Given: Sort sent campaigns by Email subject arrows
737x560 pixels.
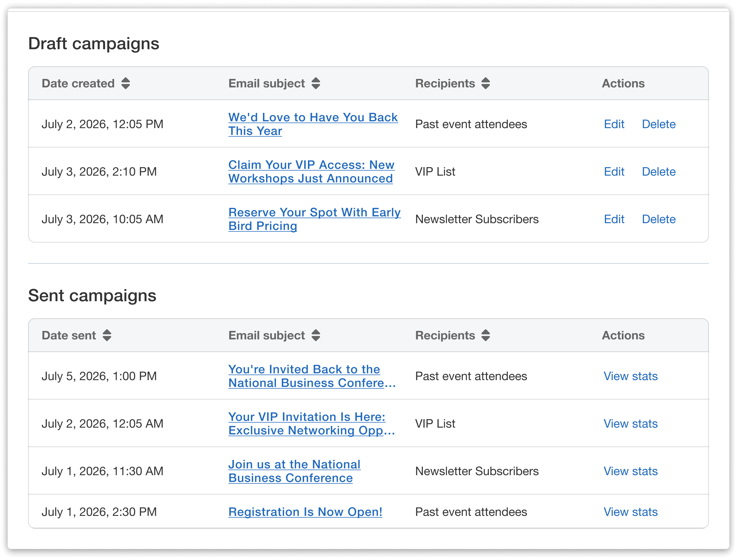Looking at the screenshot, I should (x=316, y=335).
